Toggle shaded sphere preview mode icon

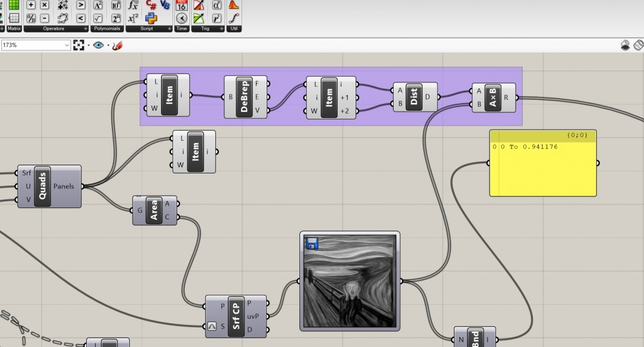(x=625, y=45)
